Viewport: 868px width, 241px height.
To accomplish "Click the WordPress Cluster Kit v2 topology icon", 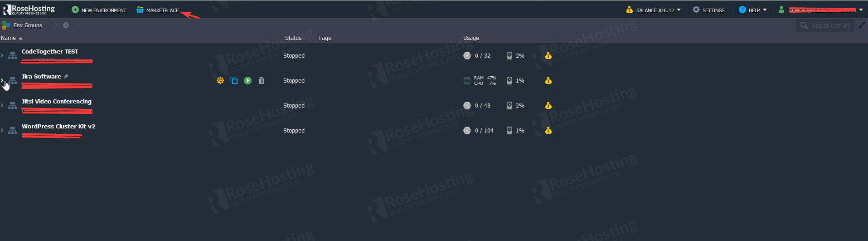I will pyautogui.click(x=13, y=131).
